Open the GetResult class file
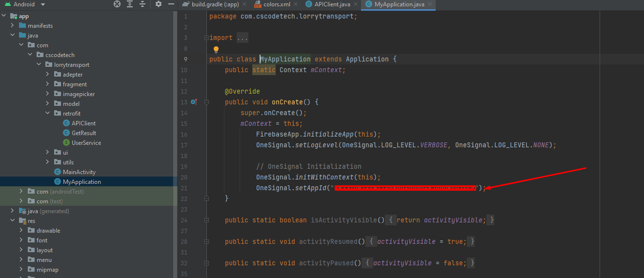This screenshot has width=644, height=278. point(83,133)
